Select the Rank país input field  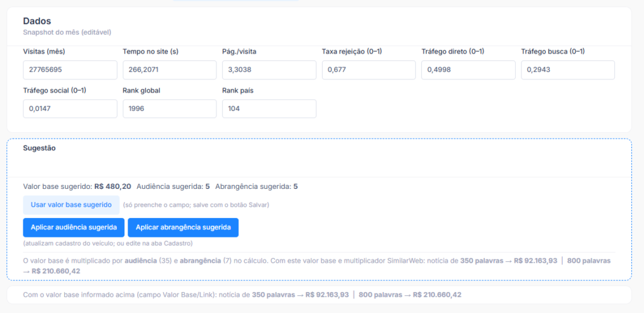269,108
